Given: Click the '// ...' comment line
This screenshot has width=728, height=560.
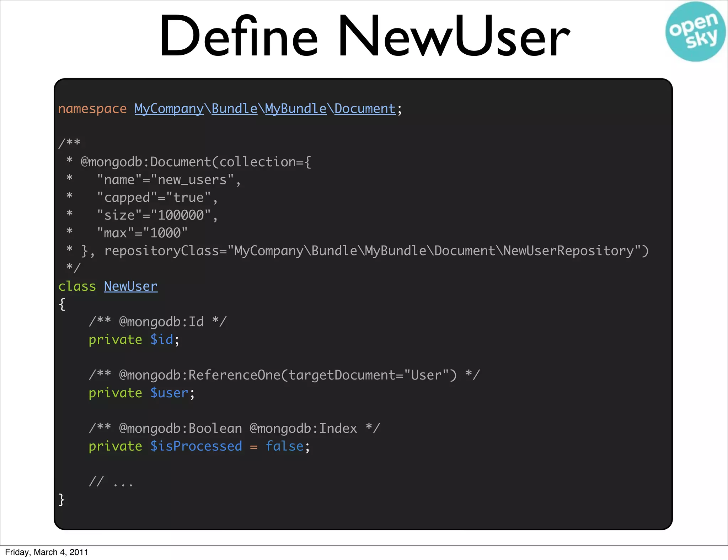Looking at the screenshot, I should [x=111, y=482].
